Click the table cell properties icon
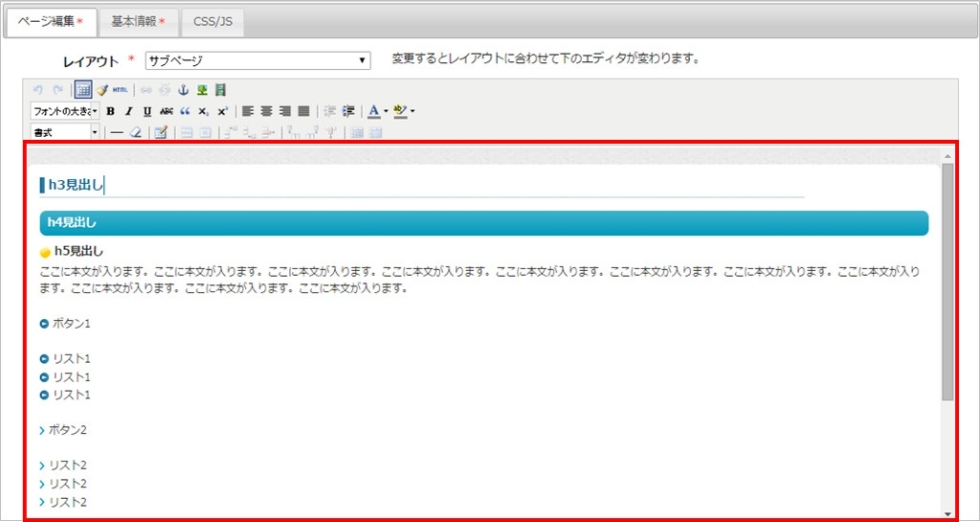The image size is (980, 522). pyautogui.click(x=205, y=133)
